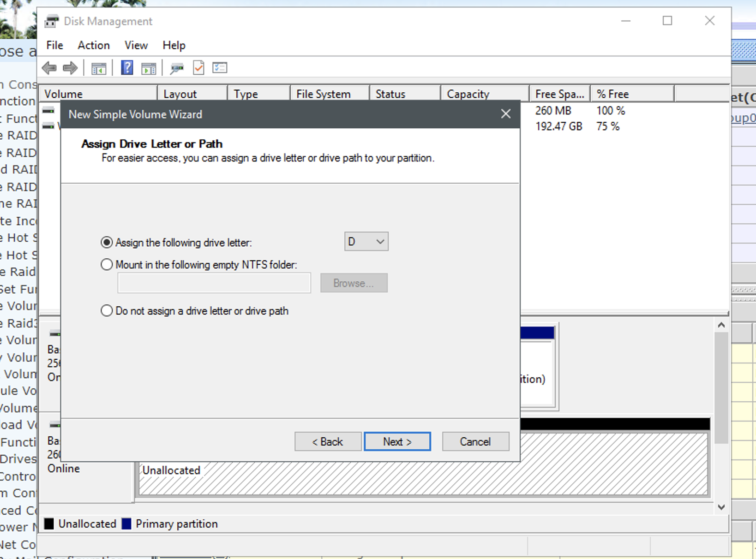Open the drive letter D dropdown
Screen dimensions: 756x559
366,242
